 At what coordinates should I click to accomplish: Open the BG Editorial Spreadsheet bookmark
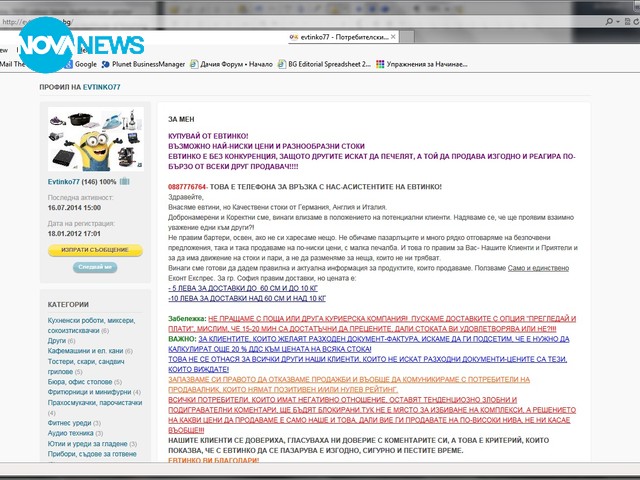pyautogui.click(x=324, y=64)
